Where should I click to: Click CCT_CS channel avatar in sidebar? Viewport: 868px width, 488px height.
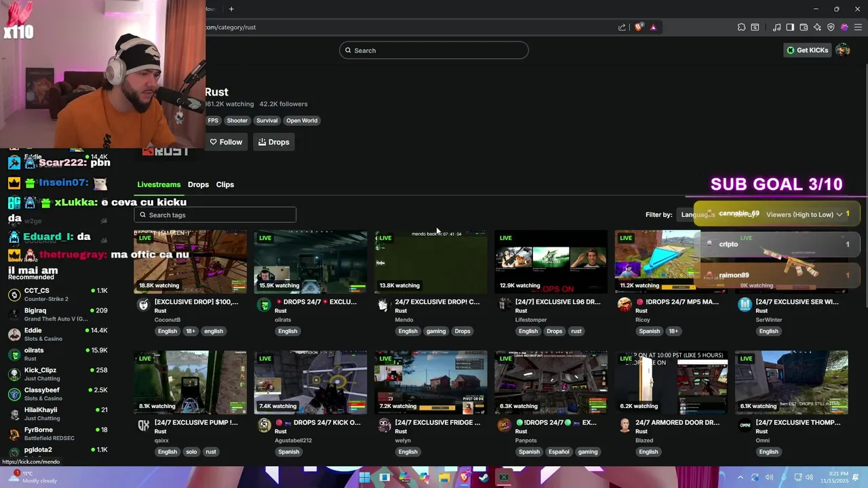point(14,294)
